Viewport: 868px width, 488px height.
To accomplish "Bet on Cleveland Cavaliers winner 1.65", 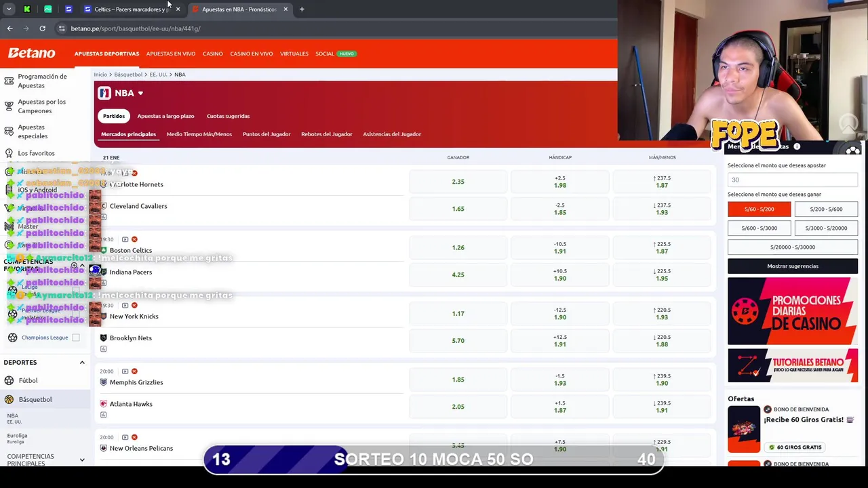I will coord(458,209).
